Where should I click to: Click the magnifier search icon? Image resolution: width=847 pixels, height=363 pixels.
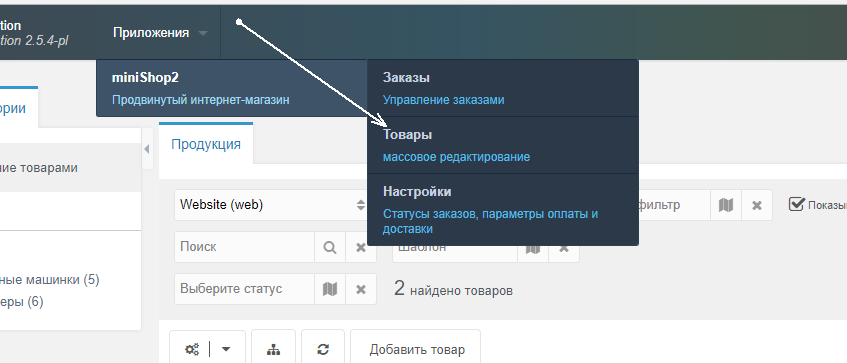(x=330, y=247)
